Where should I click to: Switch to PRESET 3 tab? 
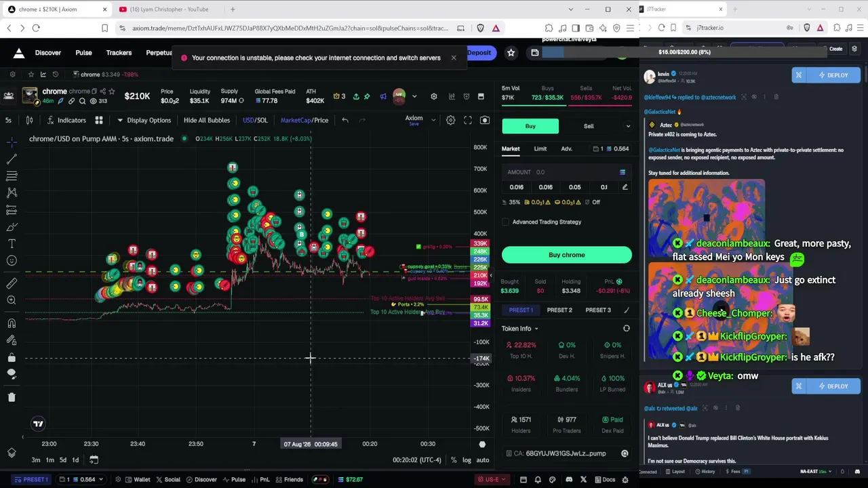coord(598,310)
